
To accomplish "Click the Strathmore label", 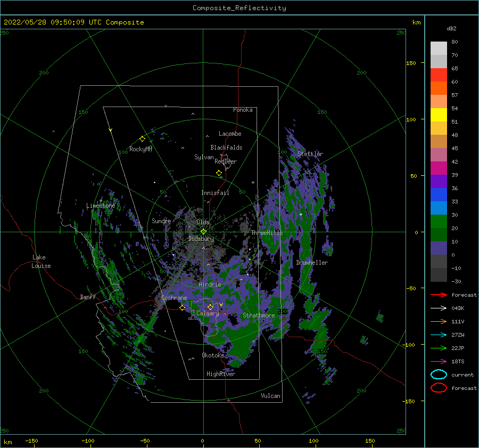I will 259,315.
